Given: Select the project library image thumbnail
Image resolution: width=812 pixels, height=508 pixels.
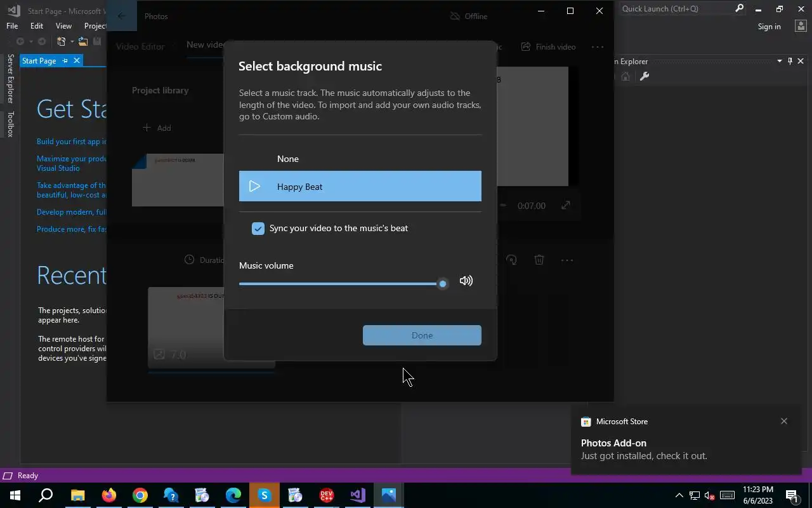Looking at the screenshot, I should (x=178, y=180).
